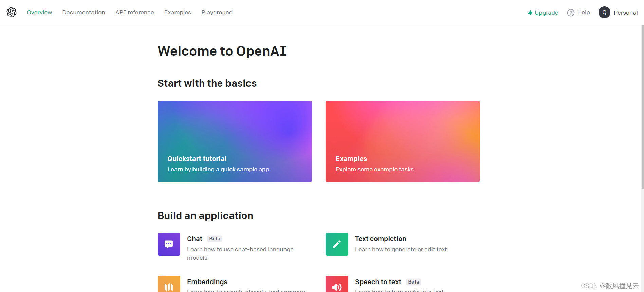Click the Help question mark icon
This screenshot has width=644, height=292.
point(571,13)
